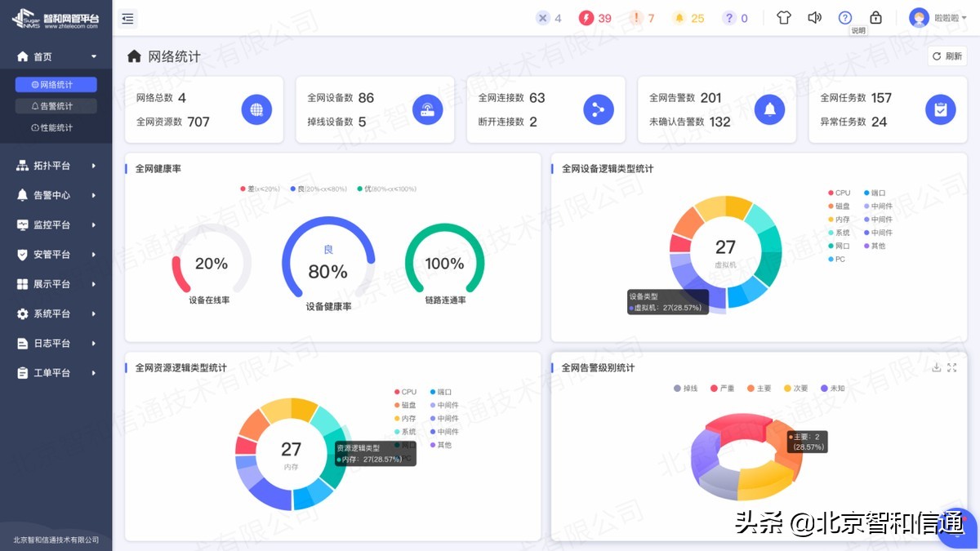Click the lock screen icon
Image resolution: width=980 pixels, height=551 pixels.
pyautogui.click(x=875, y=16)
